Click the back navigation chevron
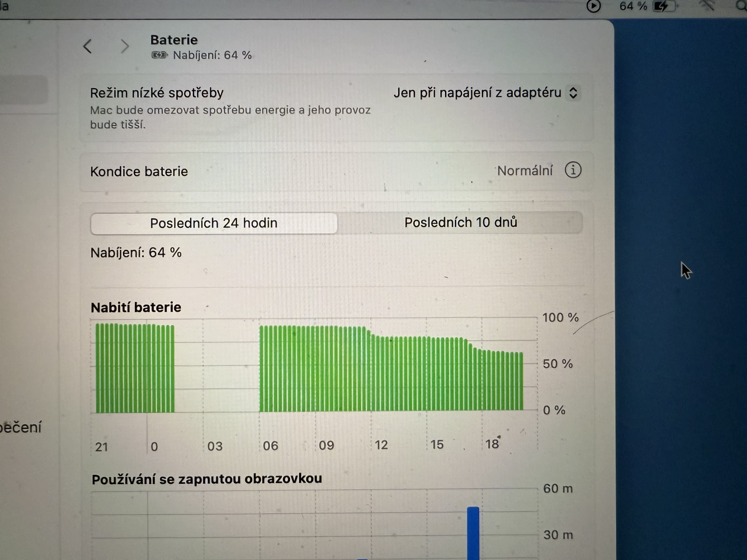The height and width of the screenshot is (560, 747). click(87, 46)
